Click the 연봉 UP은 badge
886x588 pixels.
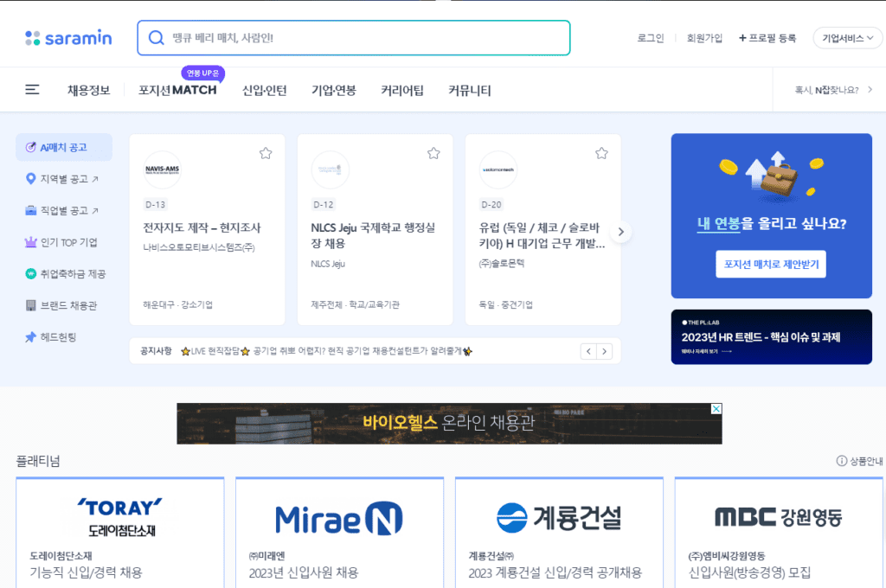pyautogui.click(x=202, y=73)
